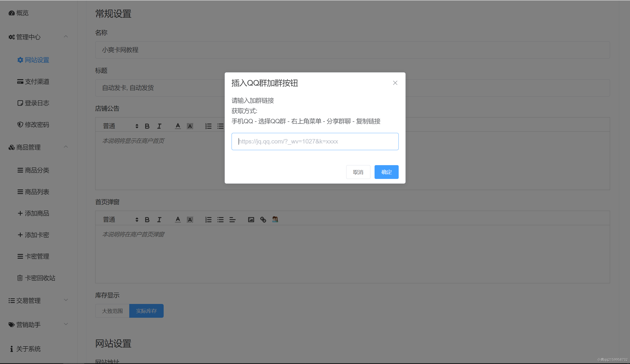Open 概览 overview in sidebar
Viewport: 630px width, 364px height.
(19, 13)
